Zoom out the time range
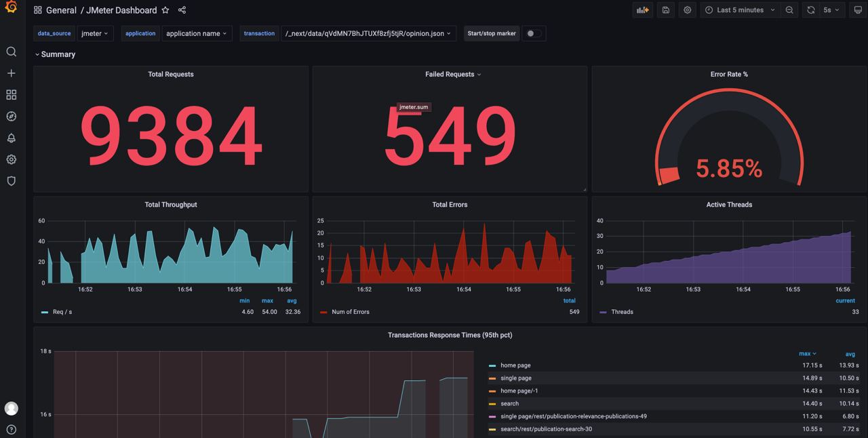868x438 pixels. pyautogui.click(x=789, y=10)
